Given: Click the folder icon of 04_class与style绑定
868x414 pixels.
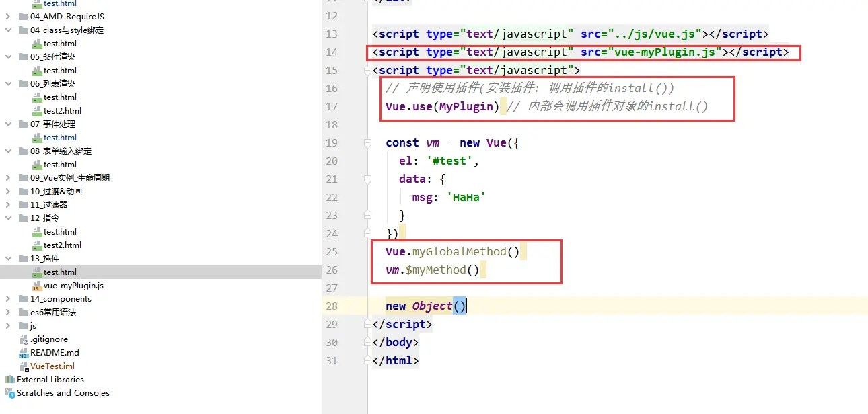Looking at the screenshot, I should click(24, 30).
